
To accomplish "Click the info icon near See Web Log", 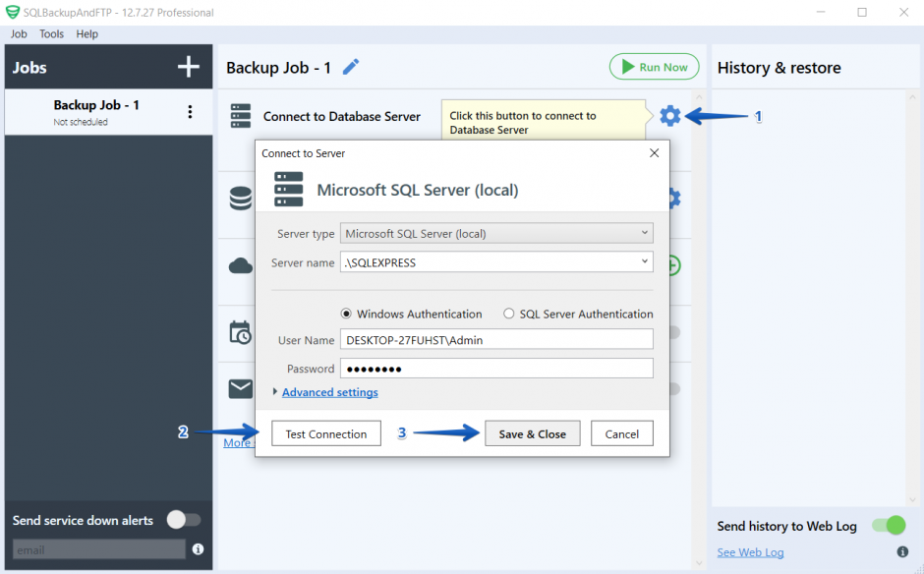I will [902, 551].
